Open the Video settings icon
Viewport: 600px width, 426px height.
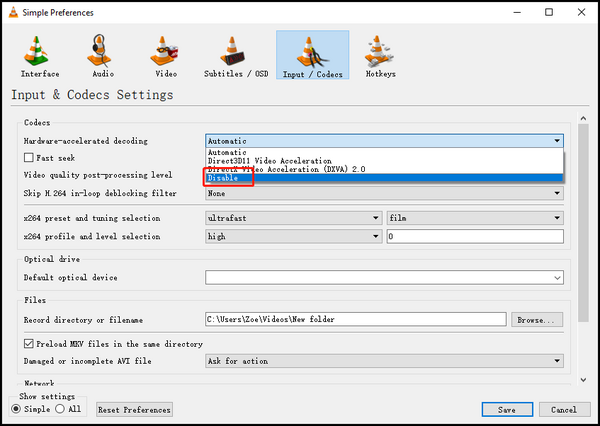165,55
